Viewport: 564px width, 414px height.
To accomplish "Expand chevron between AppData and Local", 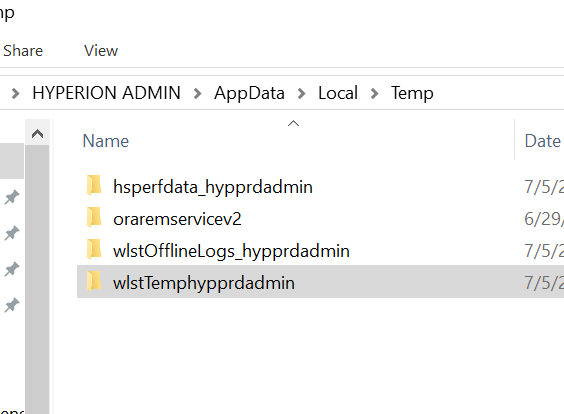I will [301, 94].
